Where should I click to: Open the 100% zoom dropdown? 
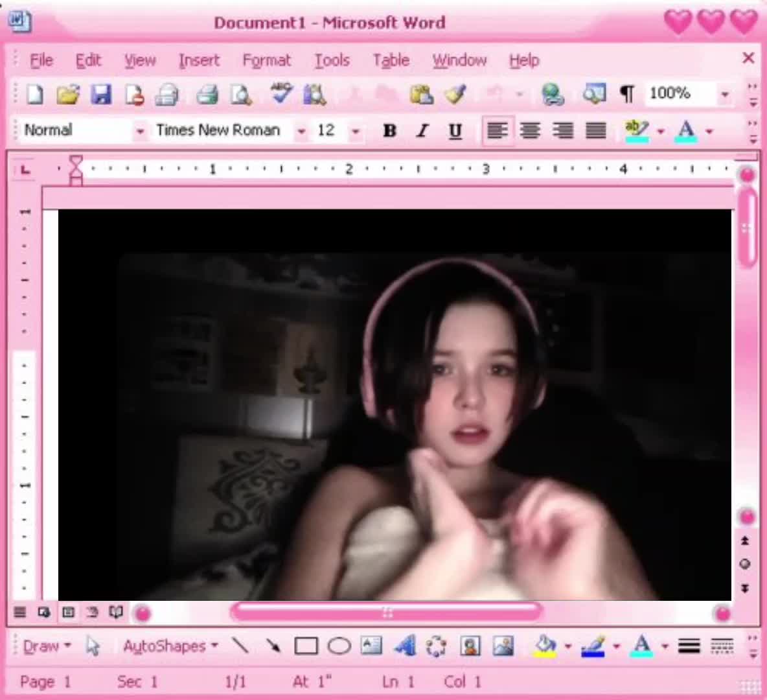725,93
